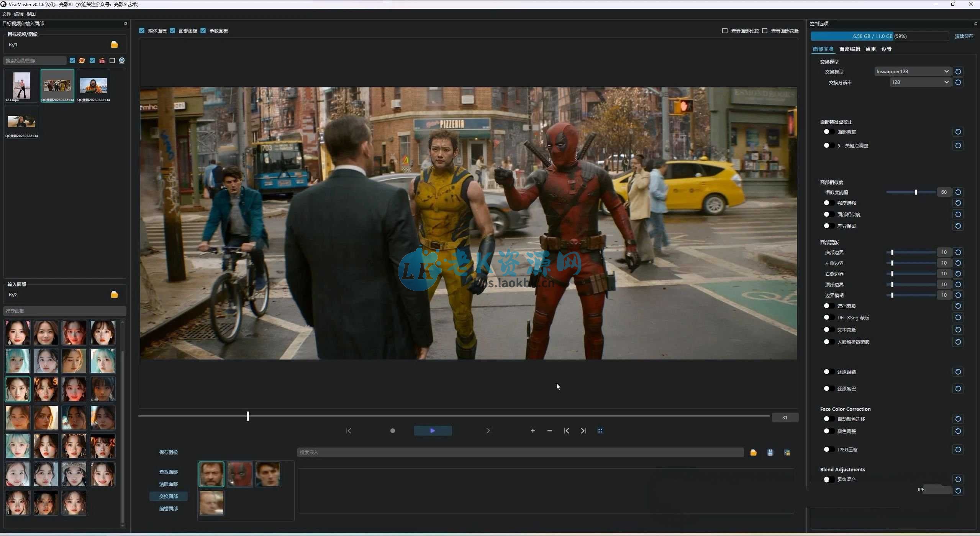Enable webcam filter checkbox
Screen dimensions: 980x536
(112, 61)
